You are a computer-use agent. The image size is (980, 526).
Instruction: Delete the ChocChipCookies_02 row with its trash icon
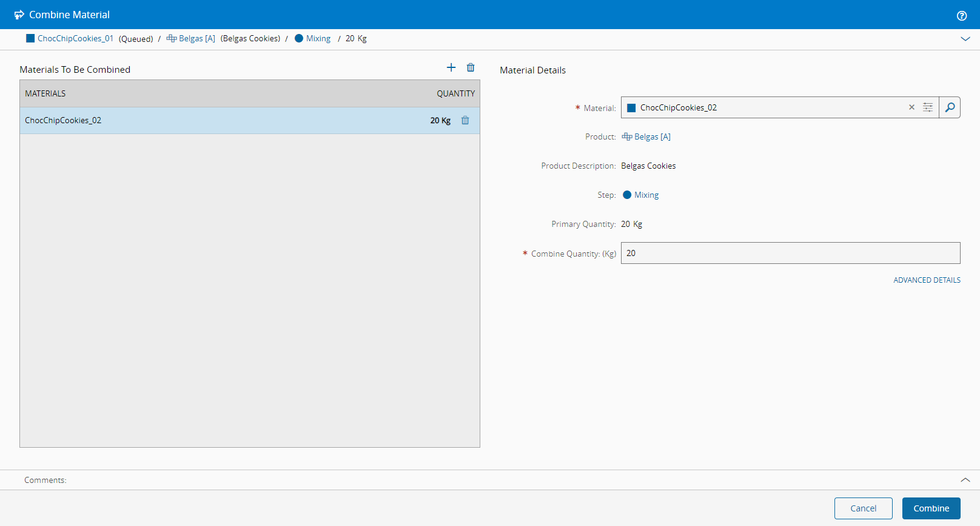tap(465, 120)
